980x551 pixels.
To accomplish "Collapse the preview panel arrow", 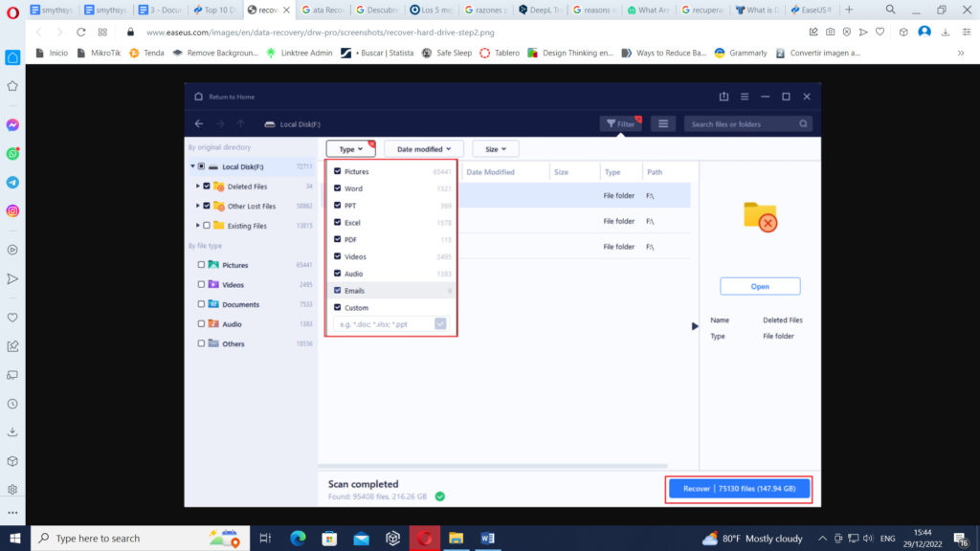I will tap(695, 326).
